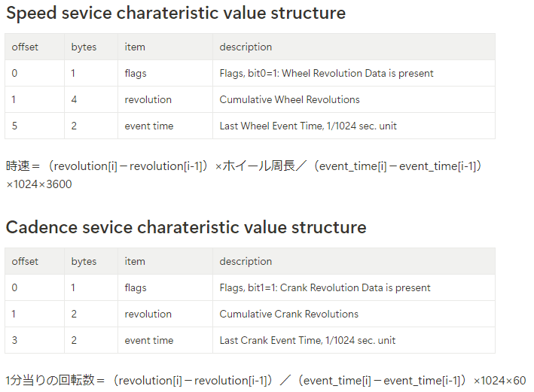Click the bytes value '4' in the Speed table
The height and width of the screenshot is (392, 534).
click(74, 99)
